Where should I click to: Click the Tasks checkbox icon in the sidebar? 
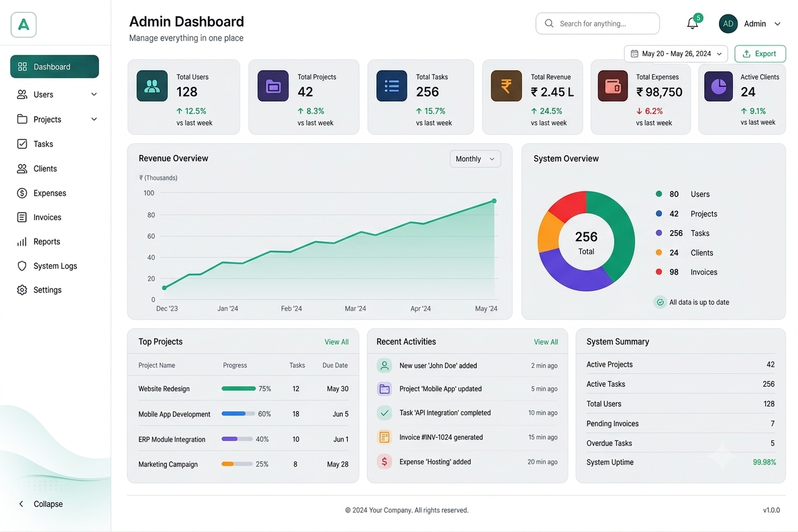coord(22,144)
